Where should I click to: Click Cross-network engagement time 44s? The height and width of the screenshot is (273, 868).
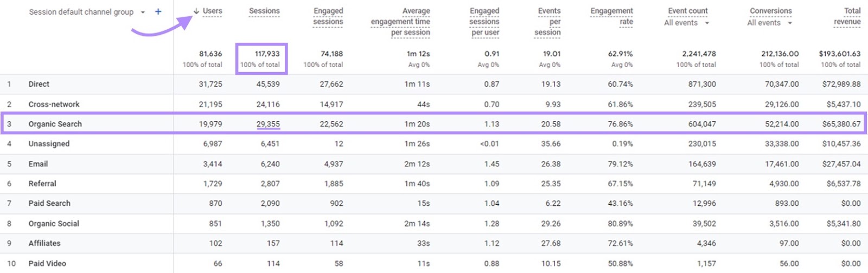[423, 104]
